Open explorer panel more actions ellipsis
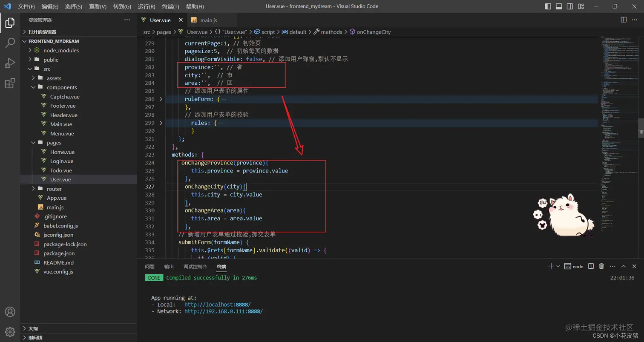This screenshot has width=644, height=342. click(127, 20)
